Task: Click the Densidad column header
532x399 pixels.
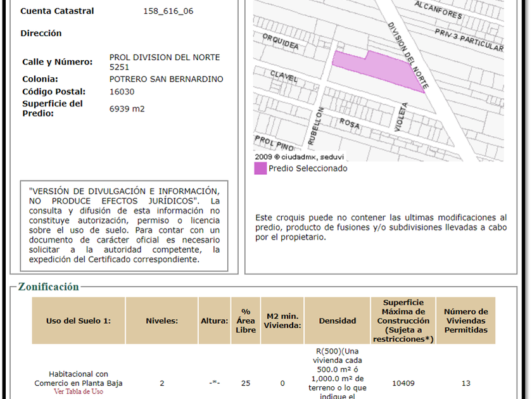Action: [x=337, y=320]
